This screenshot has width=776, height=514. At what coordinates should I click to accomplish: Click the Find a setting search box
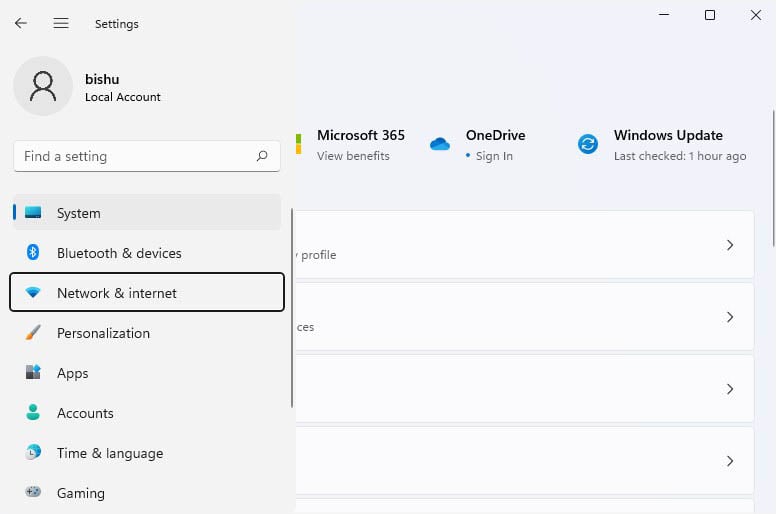[x=147, y=156]
